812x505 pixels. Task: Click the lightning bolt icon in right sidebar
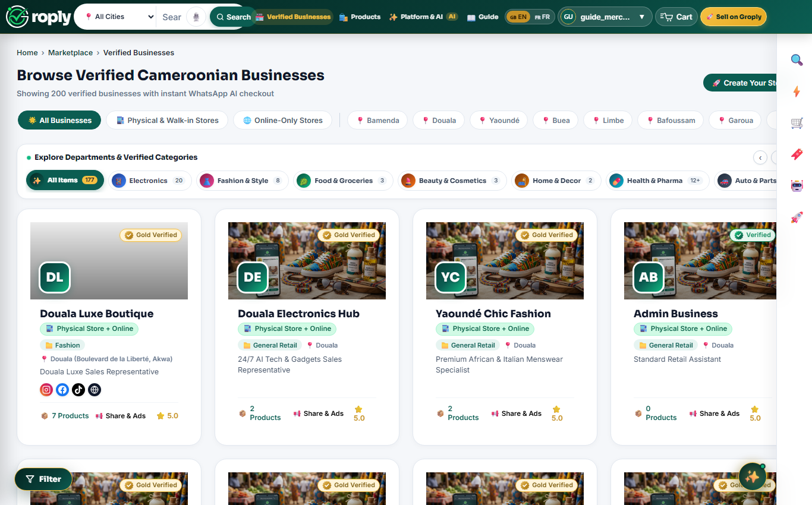(x=797, y=91)
